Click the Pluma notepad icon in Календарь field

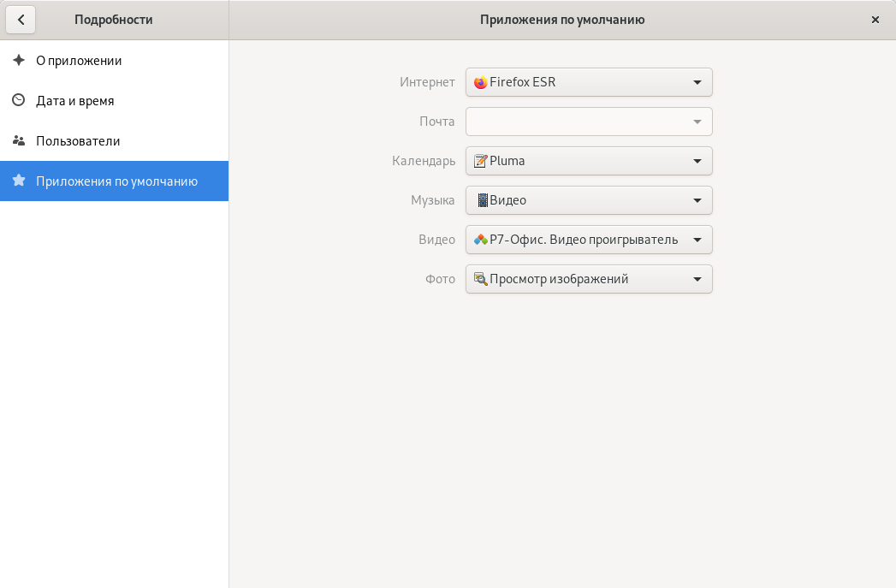point(481,161)
